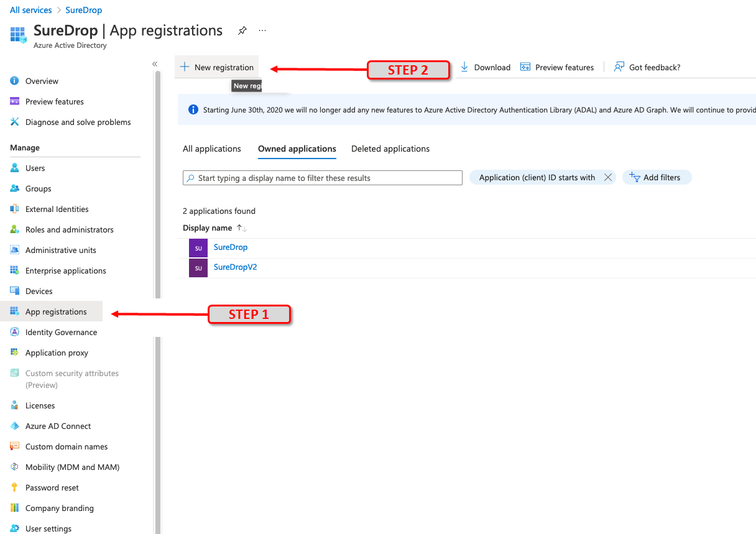Click the "Manage" section heading
The height and width of the screenshot is (534, 756).
point(25,147)
